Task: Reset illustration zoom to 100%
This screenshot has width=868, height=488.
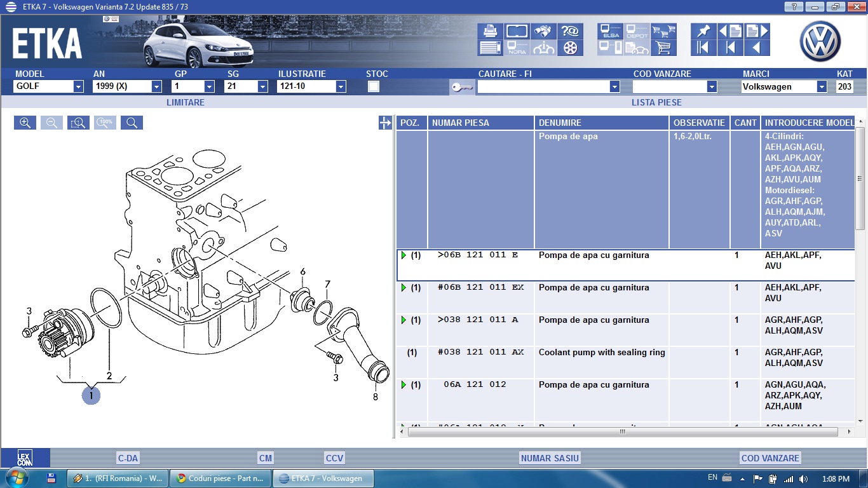Action: tap(105, 123)
